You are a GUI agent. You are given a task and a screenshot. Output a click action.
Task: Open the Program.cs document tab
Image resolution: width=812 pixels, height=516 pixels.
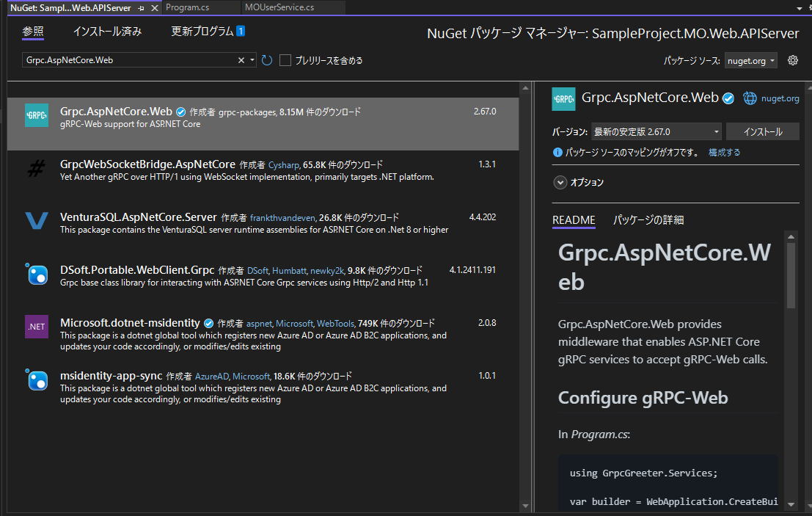(x=188, y=7)
